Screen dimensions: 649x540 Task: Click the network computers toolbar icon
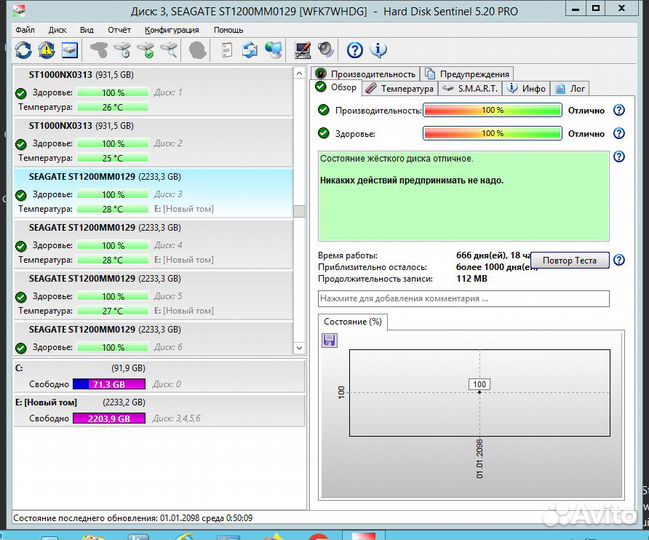click(274, 50)
